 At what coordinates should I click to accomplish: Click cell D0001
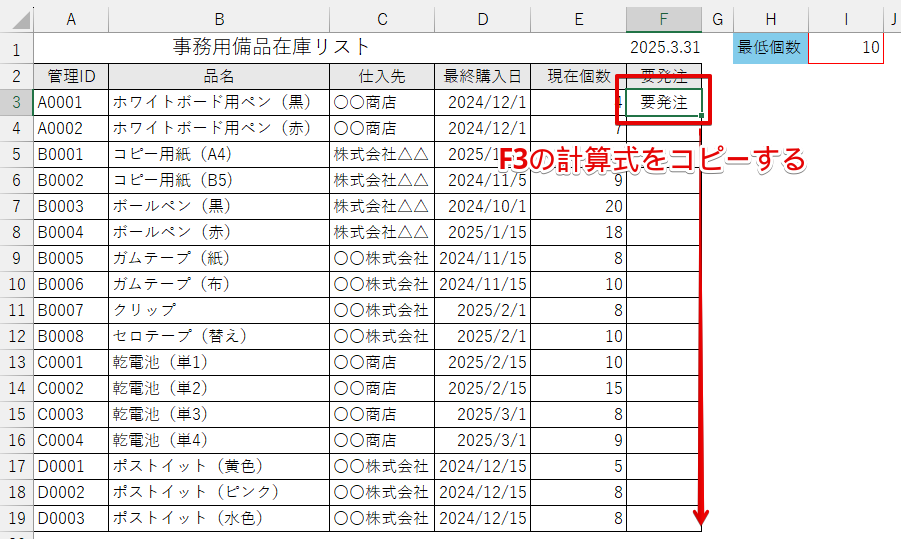(x=71, y=467)
